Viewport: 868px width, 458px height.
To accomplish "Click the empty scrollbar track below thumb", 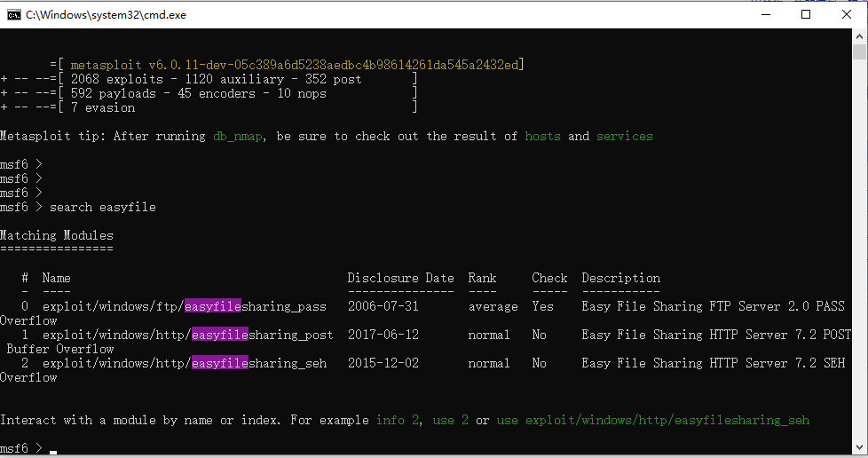I will 859,249.
